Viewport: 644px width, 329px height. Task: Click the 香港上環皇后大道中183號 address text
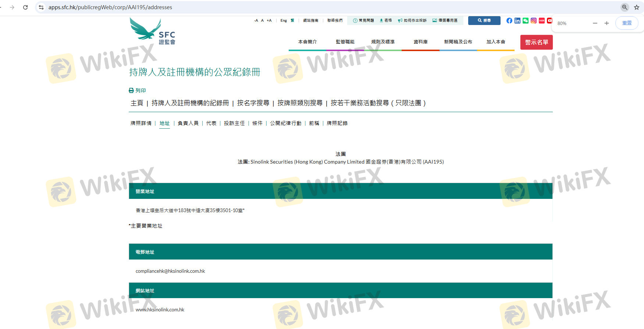pyautogui.click(x=190, y=211)
